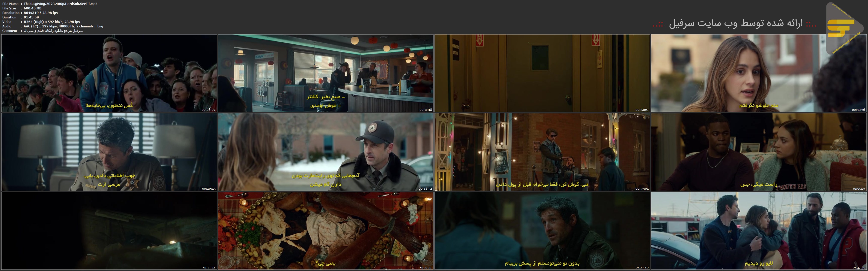868x271 pixels.
Task: Click the 00:32:36 timestamp label
Action: click(858, 110)
